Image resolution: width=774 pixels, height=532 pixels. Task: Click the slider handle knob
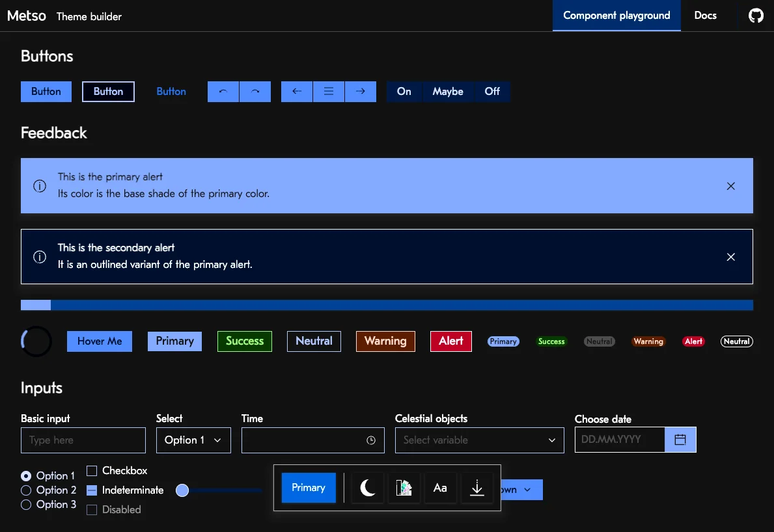point(182,490)
